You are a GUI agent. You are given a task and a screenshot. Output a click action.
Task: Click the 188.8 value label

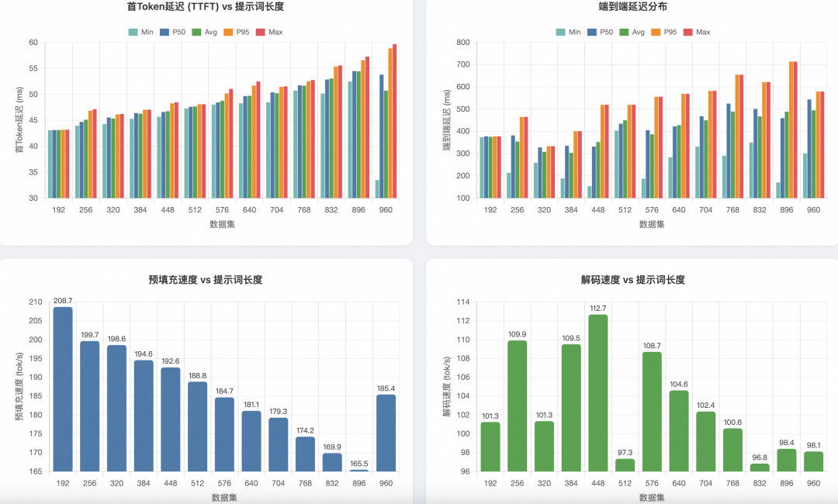[x=197, y=376]
